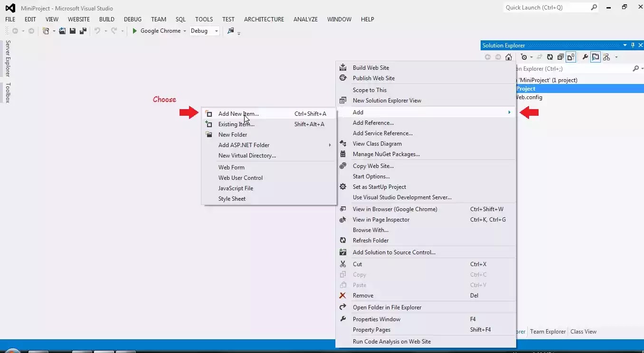Click the Solution Explorer search magnifier icon
Viewport: 644px width, 353px height.
pyautogui.click(x=636, y=68)
